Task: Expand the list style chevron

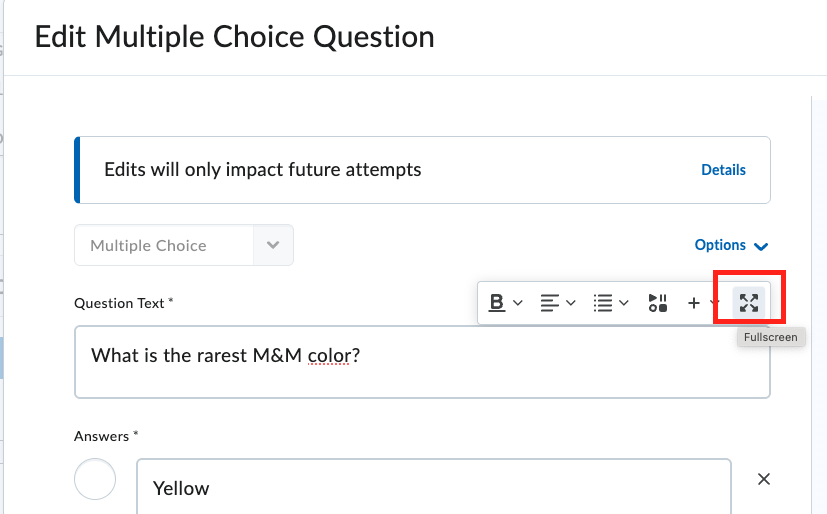Action: point(624,303)
